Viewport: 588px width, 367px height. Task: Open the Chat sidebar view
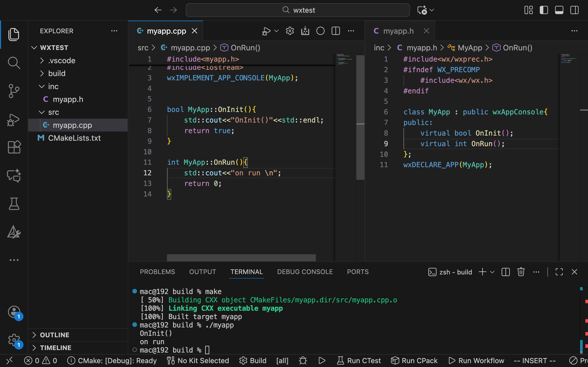tap(14, 176)
